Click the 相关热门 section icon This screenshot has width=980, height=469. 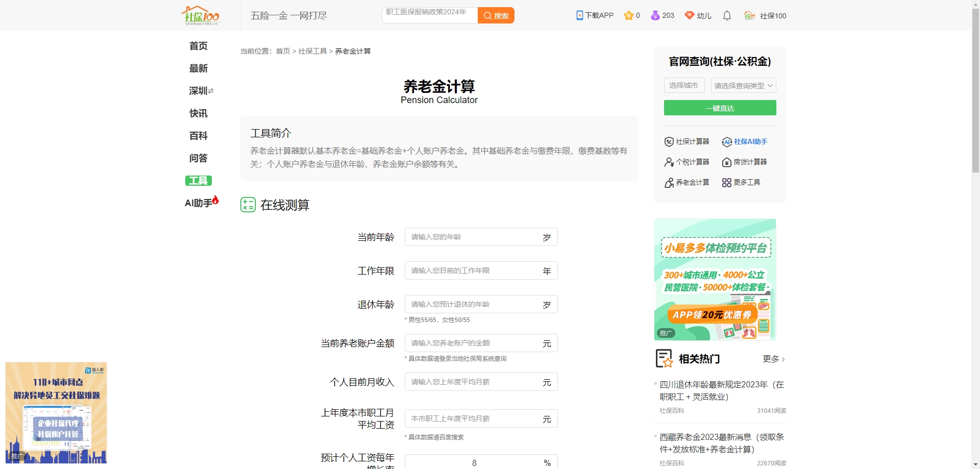(664, 358)
